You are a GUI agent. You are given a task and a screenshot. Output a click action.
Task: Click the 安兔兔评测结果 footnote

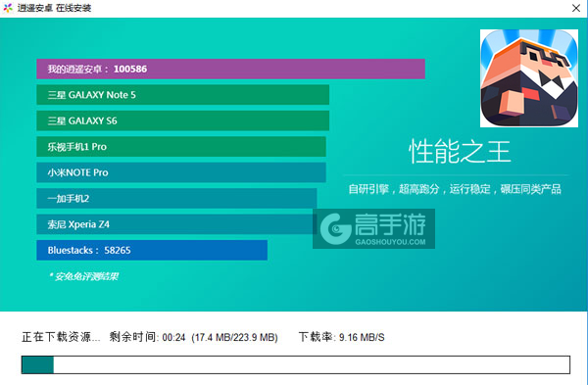click(x=83, y=276)
